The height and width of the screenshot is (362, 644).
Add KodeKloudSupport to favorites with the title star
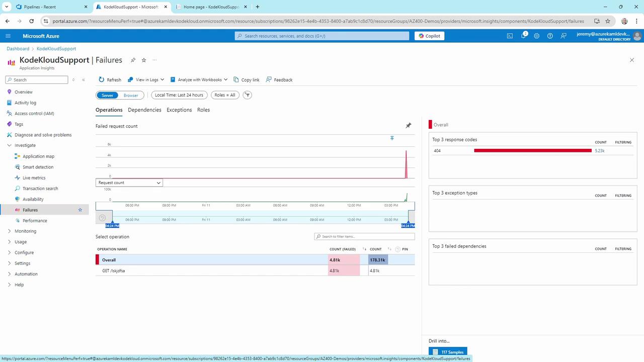(x=144, y=60)
